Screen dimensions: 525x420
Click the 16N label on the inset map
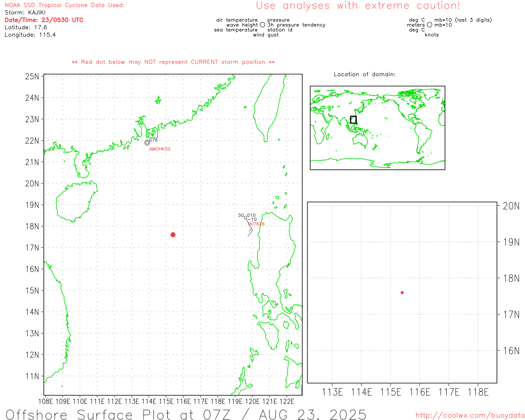click(511, 351)
